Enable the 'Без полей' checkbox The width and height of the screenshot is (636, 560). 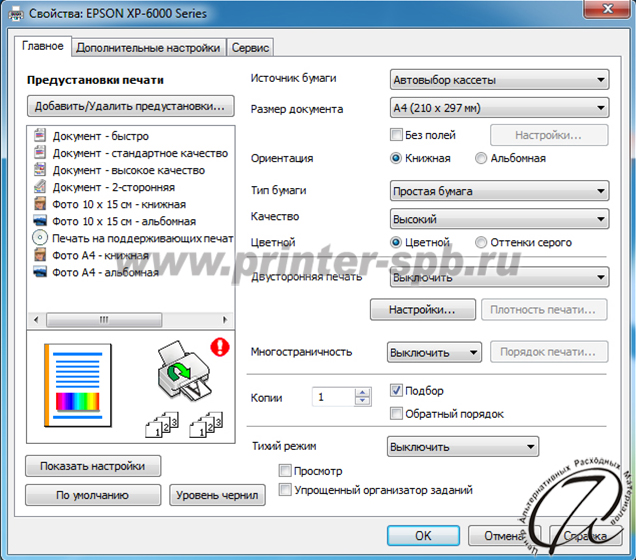point(396,134)
